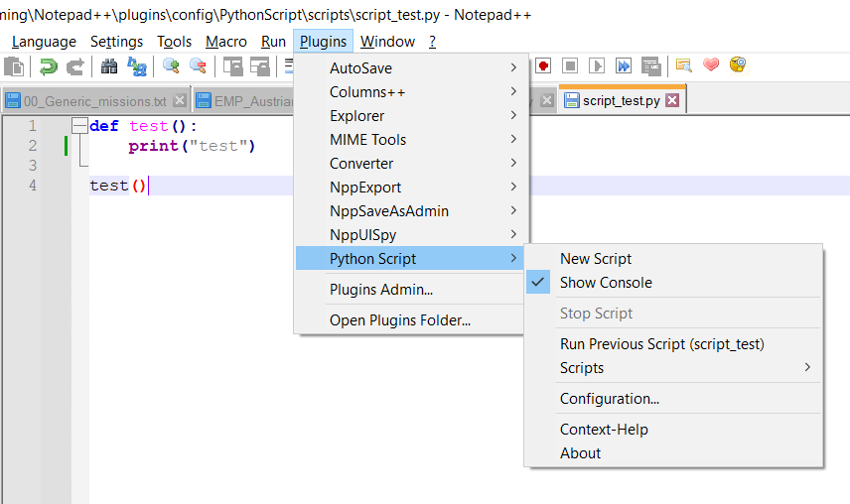
Task: Collapse the def test() fold marker
Action: click(x=79, y=126)
